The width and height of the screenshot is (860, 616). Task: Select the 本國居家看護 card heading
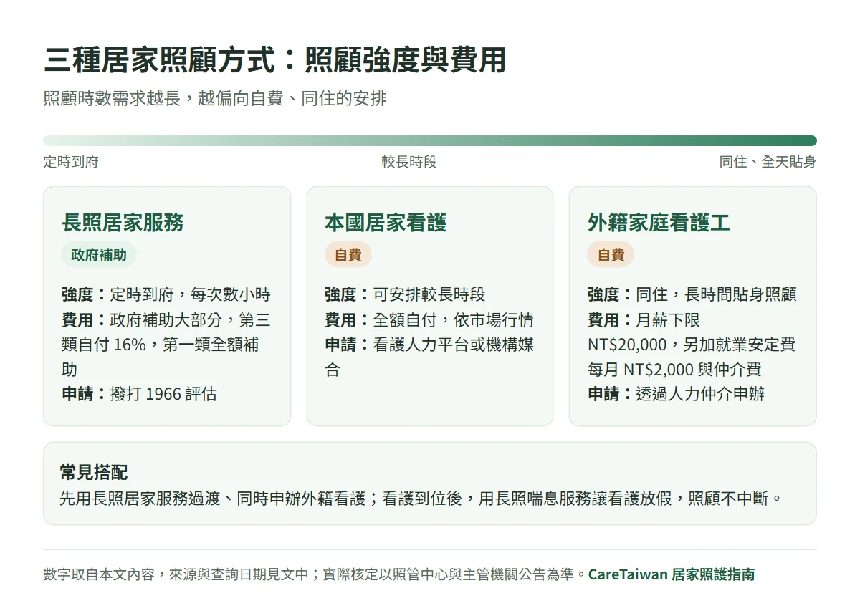tap(386, 223)
